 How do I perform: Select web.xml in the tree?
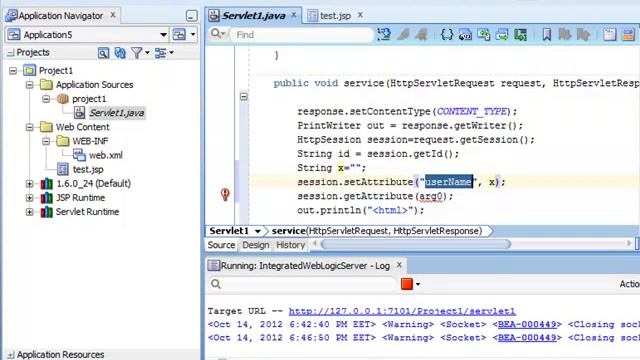(105, 155)
